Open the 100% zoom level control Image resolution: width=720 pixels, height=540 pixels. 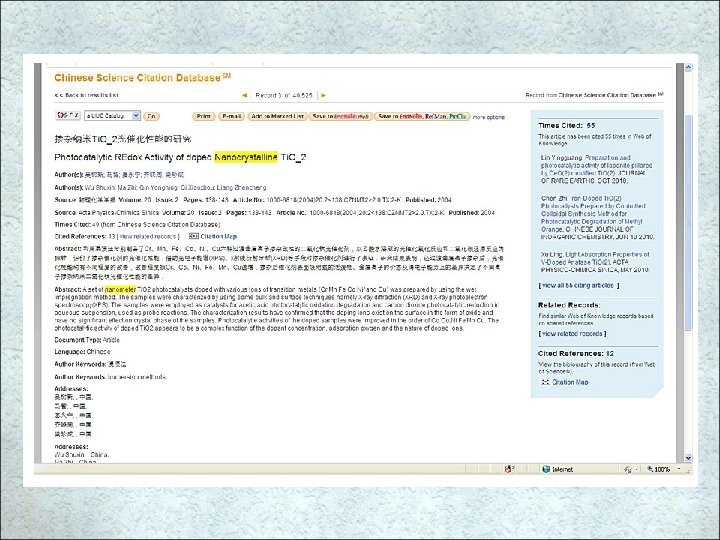(664, 469)
